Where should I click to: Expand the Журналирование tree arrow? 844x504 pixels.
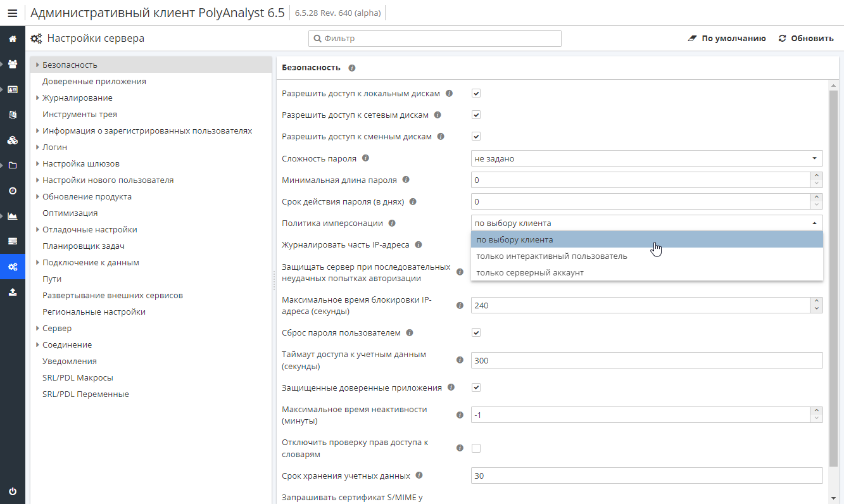(37, 98)
